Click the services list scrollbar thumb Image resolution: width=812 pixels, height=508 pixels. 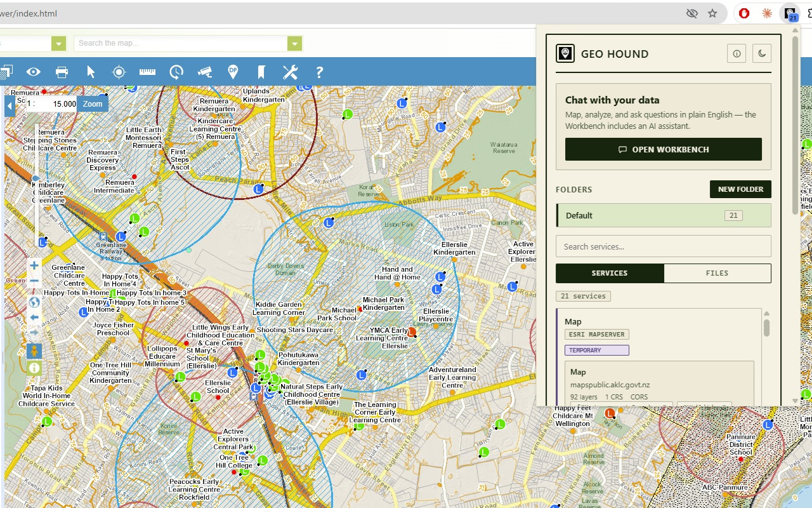pyautogui.click(x=766, y=328)
